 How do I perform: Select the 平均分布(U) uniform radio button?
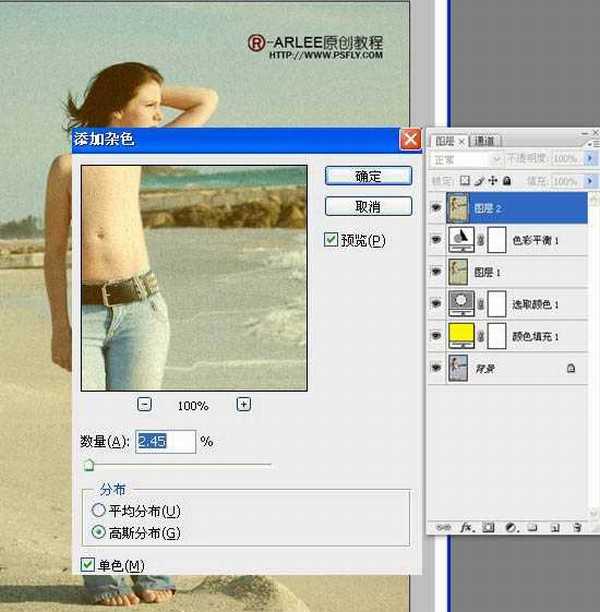click(98, 511)
